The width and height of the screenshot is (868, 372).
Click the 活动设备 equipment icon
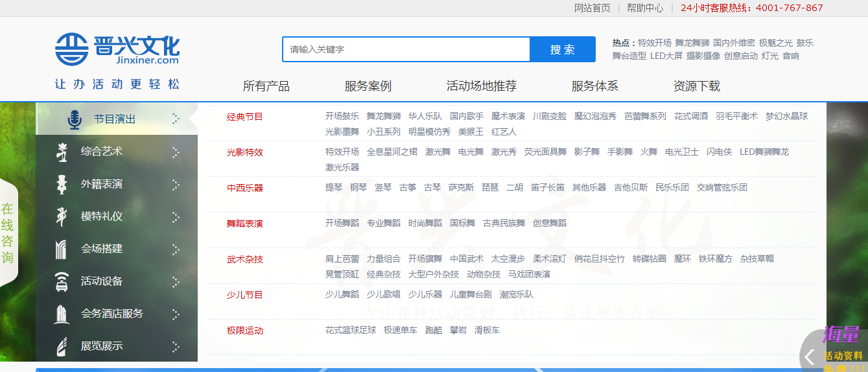coord(62,281)
